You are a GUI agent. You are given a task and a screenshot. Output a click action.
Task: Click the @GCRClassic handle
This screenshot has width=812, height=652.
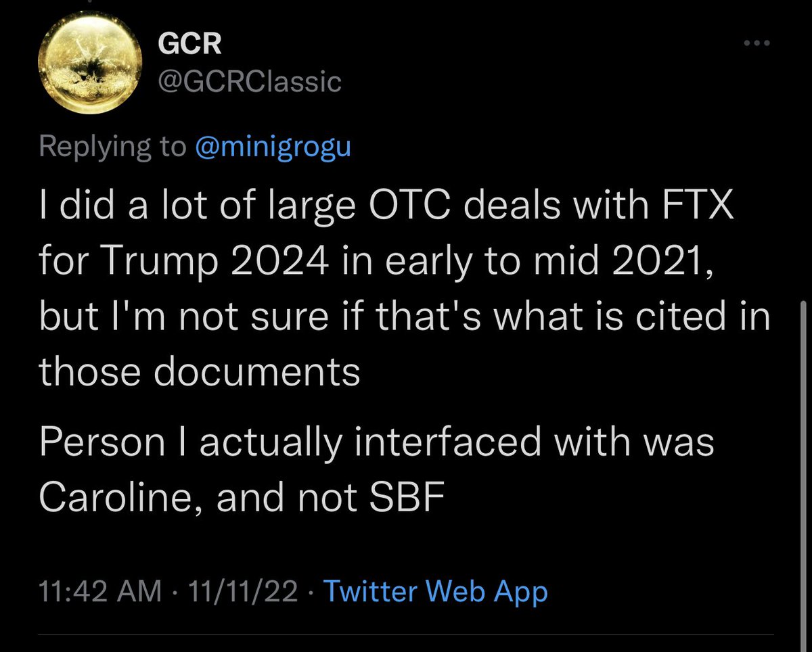pyautogui.click(x=249, y=82)
